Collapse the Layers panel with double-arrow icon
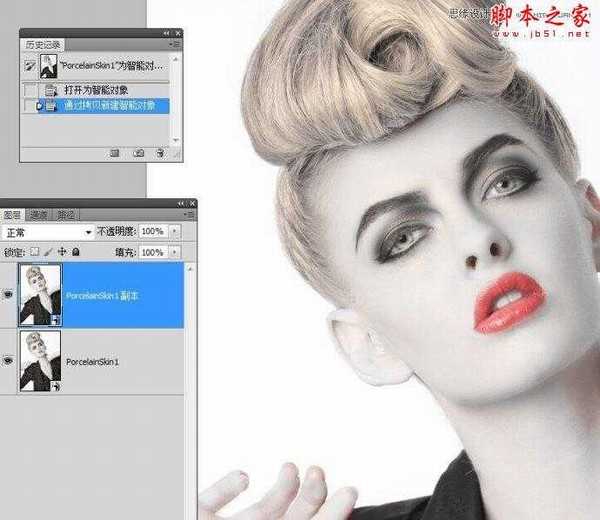Image resolution: width=600 pixels, height=520 pixels. 181,204
